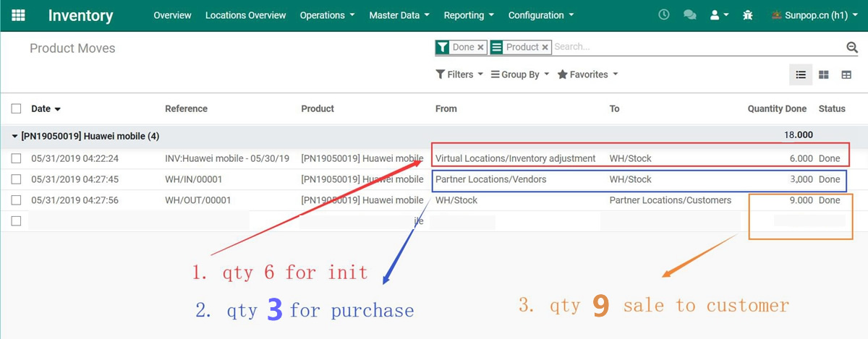The image size is (868, 339).
Task: Toggle the select-all header checkbox
Action: coord(16,108)
